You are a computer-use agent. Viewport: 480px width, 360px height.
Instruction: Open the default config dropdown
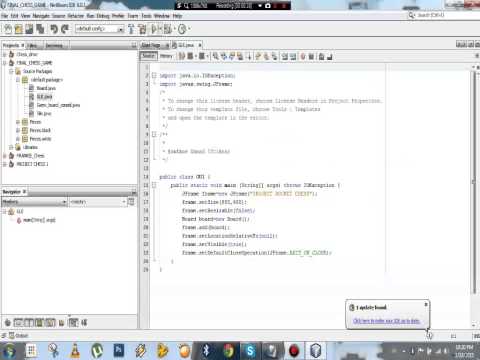coord(100,29)
